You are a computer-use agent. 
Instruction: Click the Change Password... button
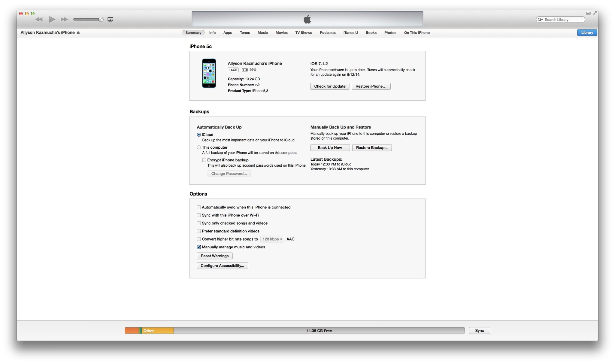point(229,174)
